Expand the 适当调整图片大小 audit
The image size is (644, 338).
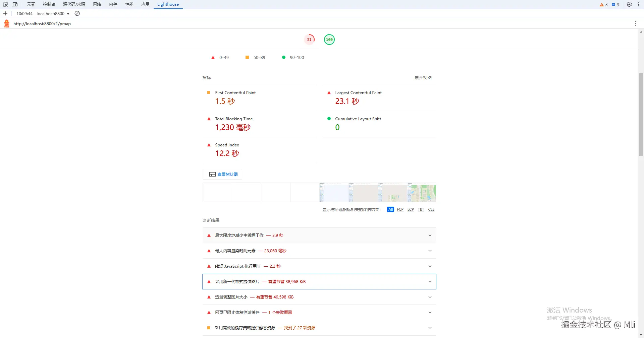[x=319, y=297]
